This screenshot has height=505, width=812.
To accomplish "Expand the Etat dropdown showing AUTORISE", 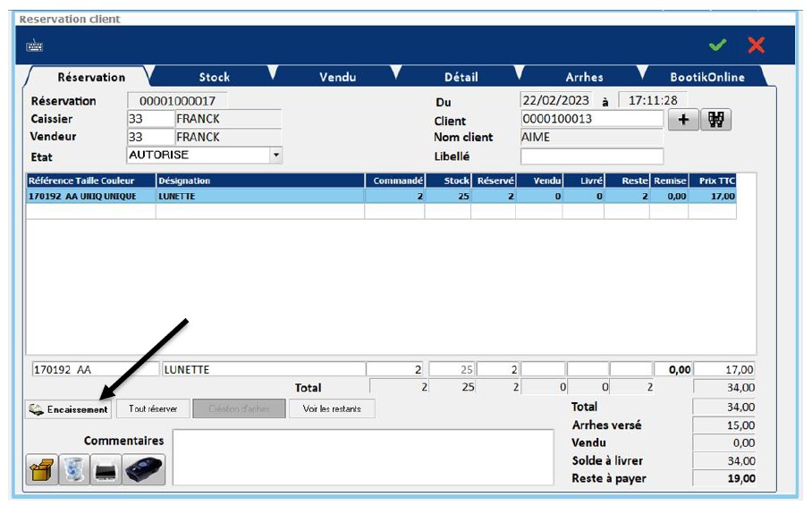I will (275, 155).
